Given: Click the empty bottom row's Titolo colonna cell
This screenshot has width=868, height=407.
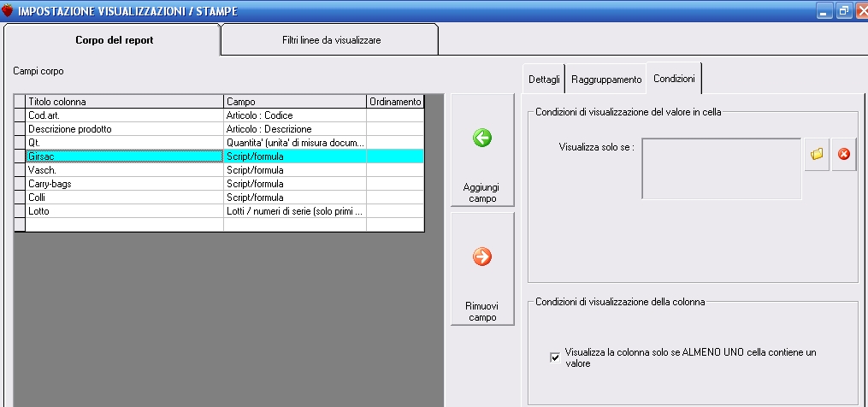Looking at the screenshot, I should 125,224.
